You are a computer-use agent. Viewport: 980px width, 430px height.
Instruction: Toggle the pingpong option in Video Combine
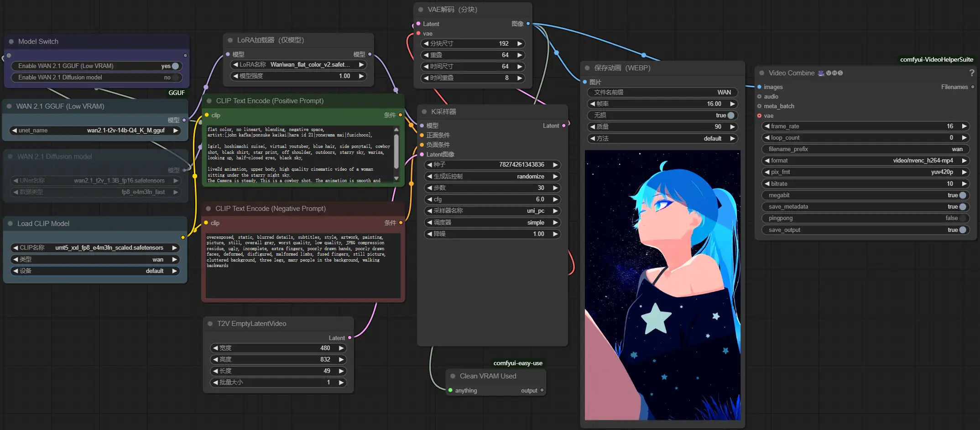click(x=962, y=218)
